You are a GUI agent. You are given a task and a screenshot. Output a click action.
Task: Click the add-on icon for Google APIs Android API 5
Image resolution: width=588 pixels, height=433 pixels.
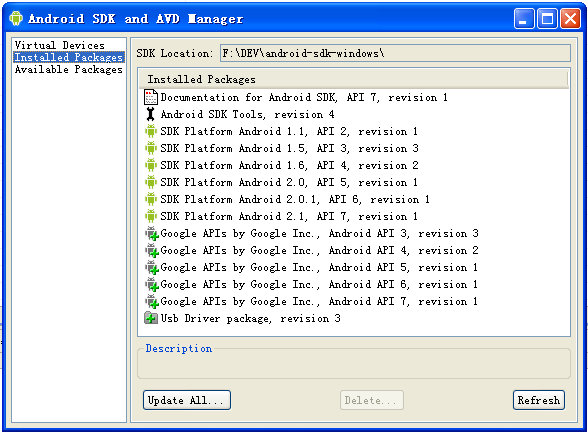[x=152, y=267]
